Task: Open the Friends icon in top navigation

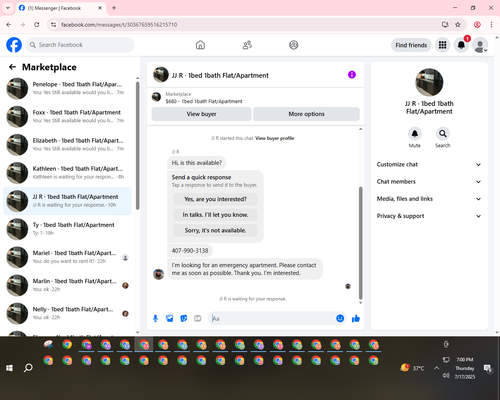Action: (247, 45)
